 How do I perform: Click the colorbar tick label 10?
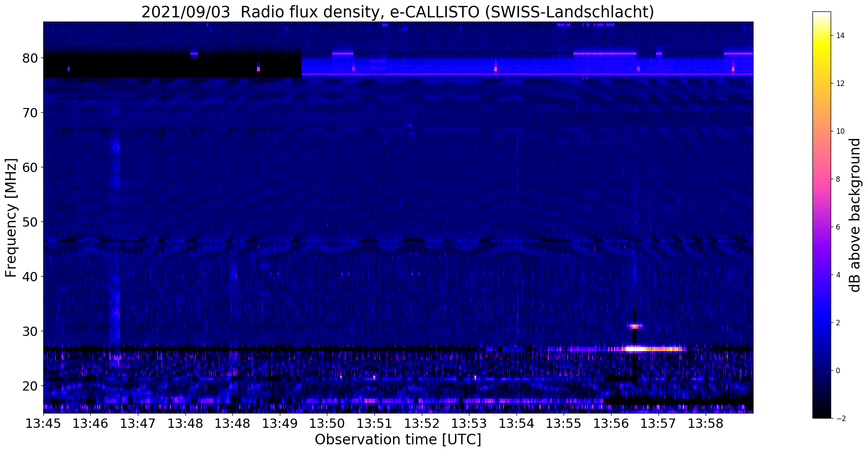tap(840, 131)
